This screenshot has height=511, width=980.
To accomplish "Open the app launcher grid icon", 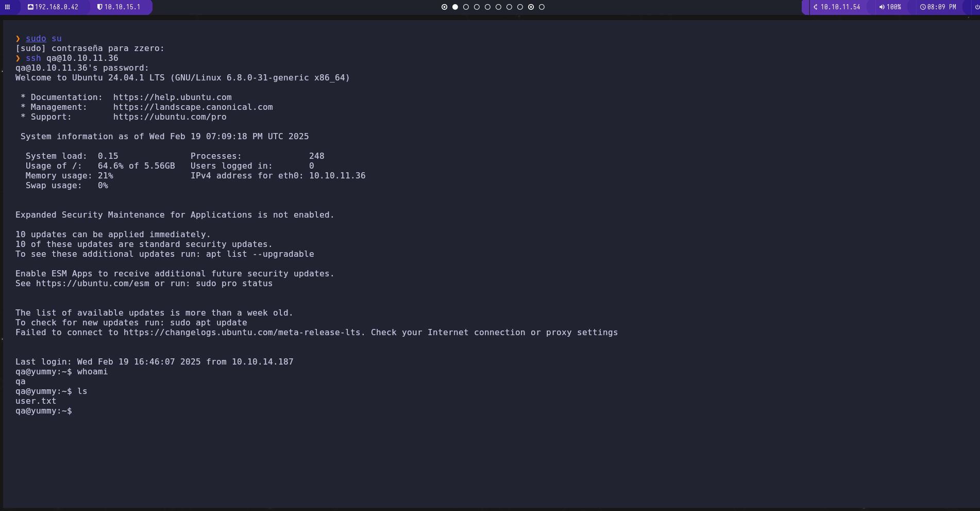I will (x=7, y=7).
